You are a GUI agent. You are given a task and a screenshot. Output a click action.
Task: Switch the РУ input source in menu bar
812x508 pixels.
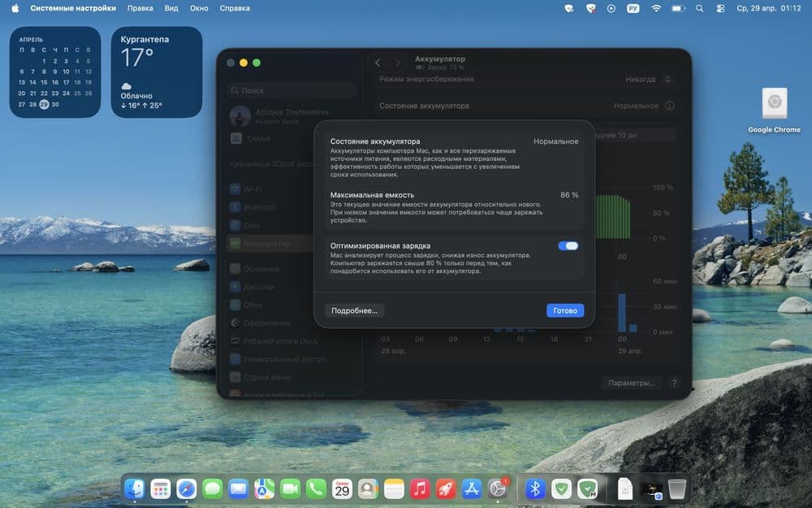[633, 8]
